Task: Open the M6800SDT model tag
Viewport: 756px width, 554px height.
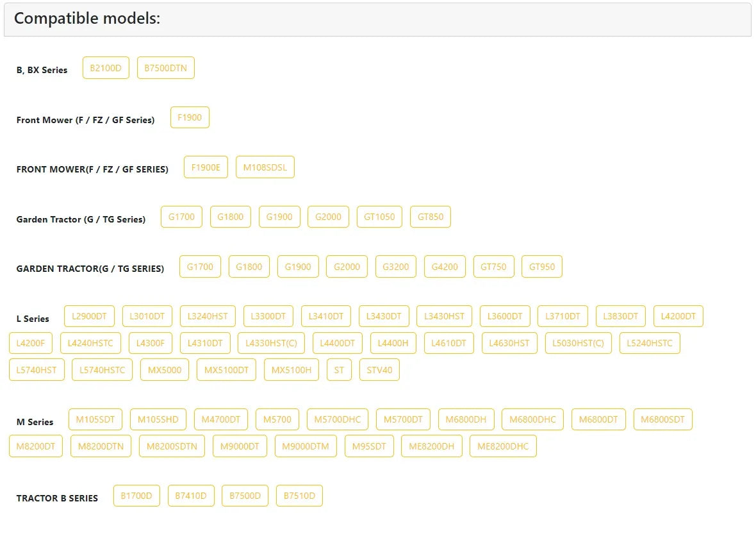Action: [662, 419]
